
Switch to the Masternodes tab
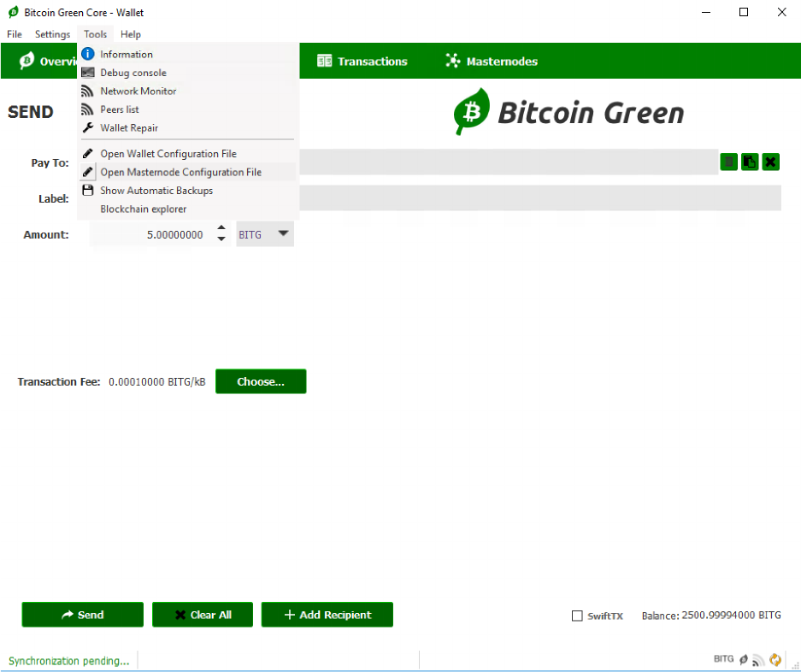coord(492,62)
